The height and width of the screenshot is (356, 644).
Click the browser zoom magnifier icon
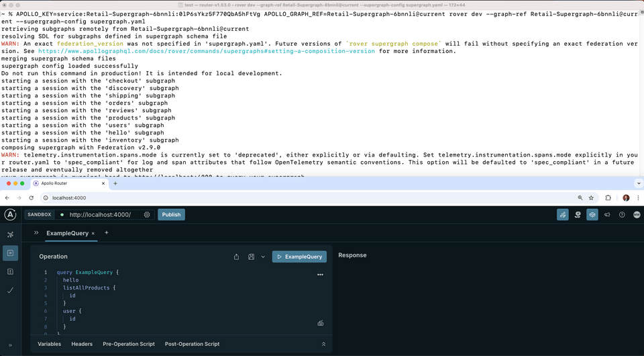pyautogui.click(x=580, y=197)
